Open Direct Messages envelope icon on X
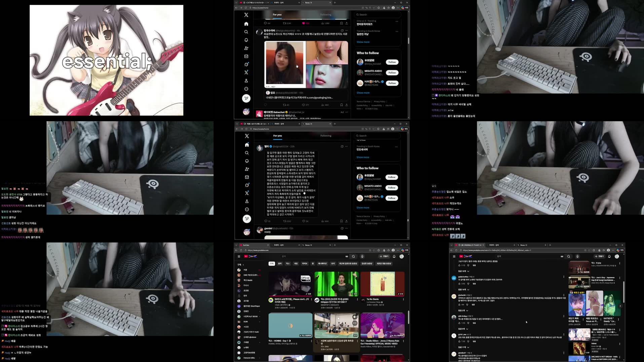 [x=246, y=56]
